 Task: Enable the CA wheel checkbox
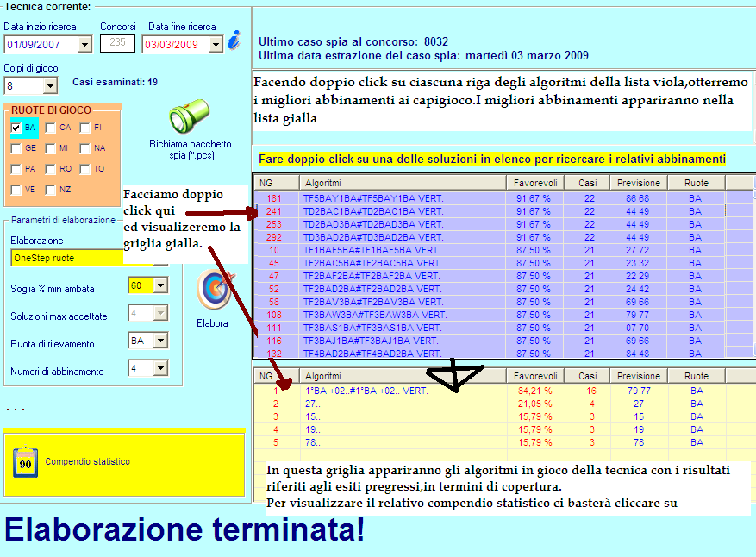pos(50,128)
